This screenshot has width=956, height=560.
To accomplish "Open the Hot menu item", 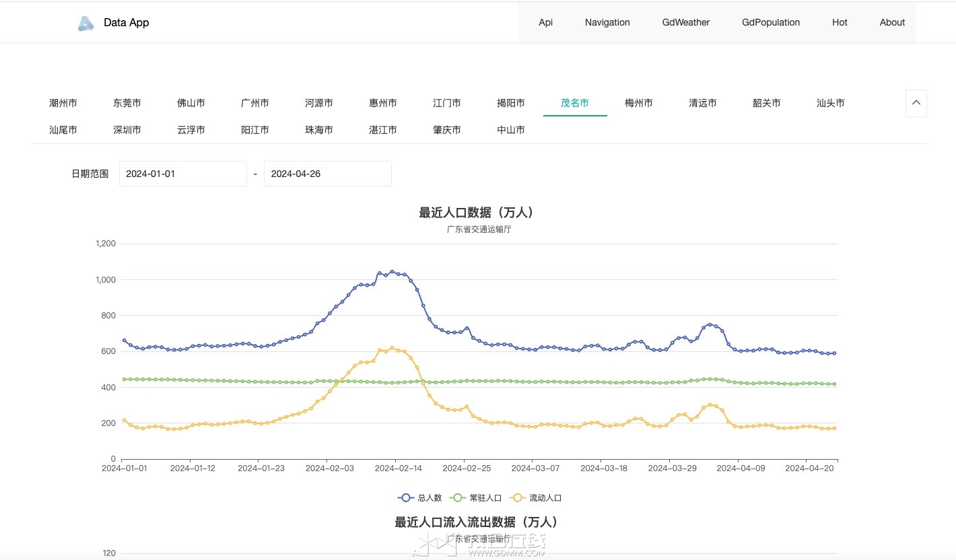I will (x=840, y=22).
